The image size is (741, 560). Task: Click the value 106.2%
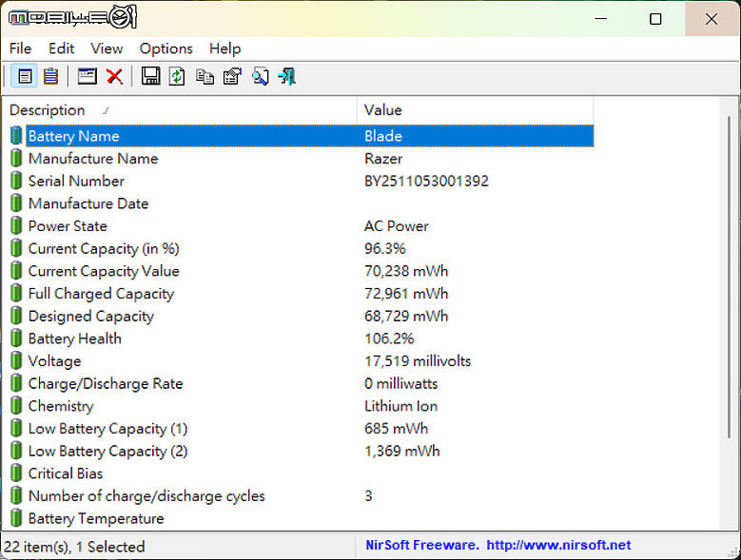[389, 338]
